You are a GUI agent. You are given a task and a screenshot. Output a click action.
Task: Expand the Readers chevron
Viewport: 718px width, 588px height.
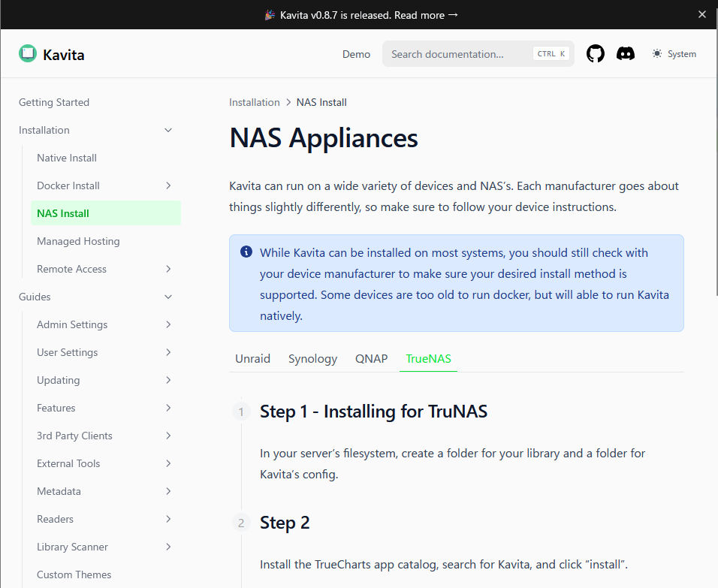168,519
